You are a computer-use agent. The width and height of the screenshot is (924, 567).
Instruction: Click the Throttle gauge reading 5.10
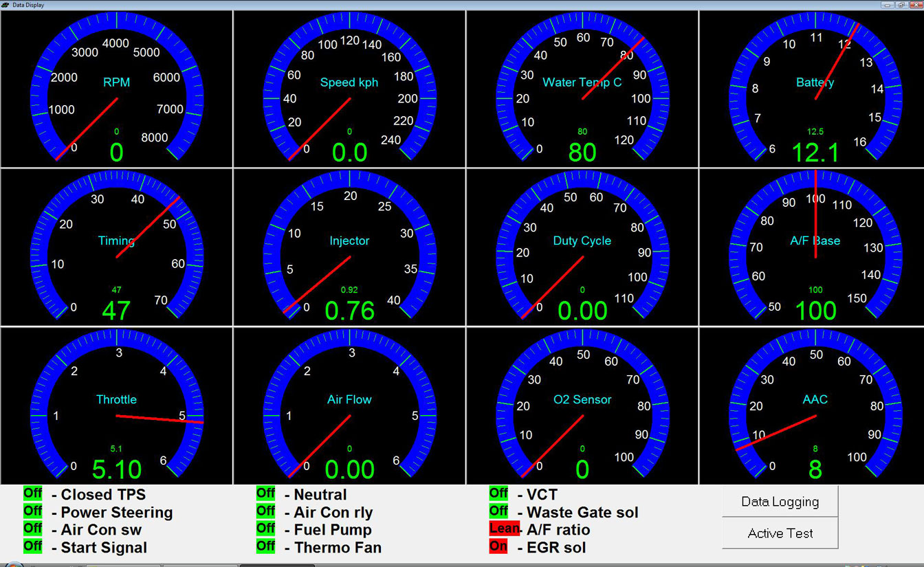click(117, 407)
